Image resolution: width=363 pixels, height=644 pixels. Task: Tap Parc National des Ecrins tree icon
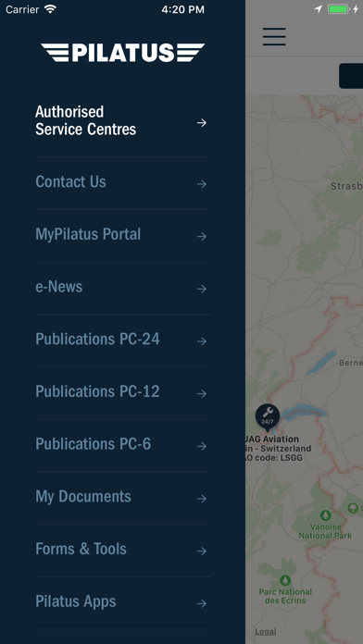(x=285, y=580)
